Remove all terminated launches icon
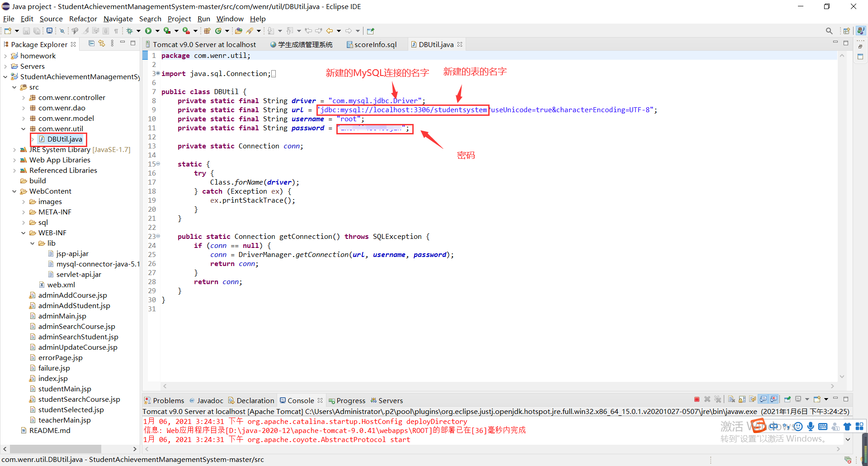 click(717, 399)
